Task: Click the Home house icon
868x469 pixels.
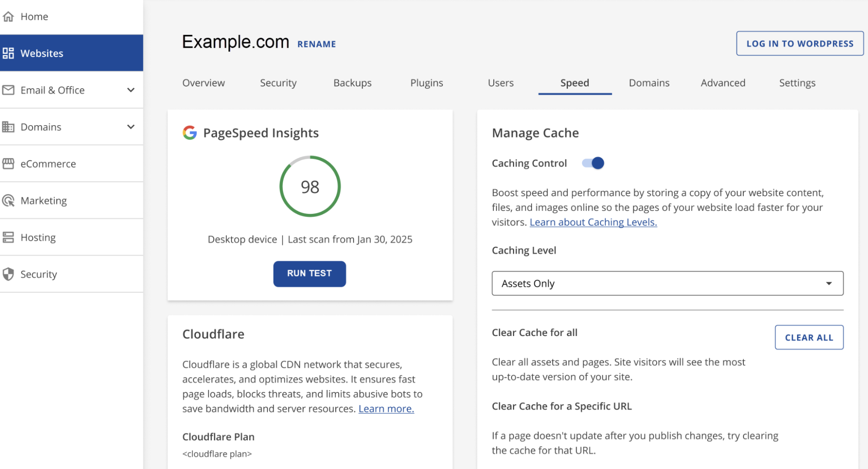Action: [x=8, y=17]
